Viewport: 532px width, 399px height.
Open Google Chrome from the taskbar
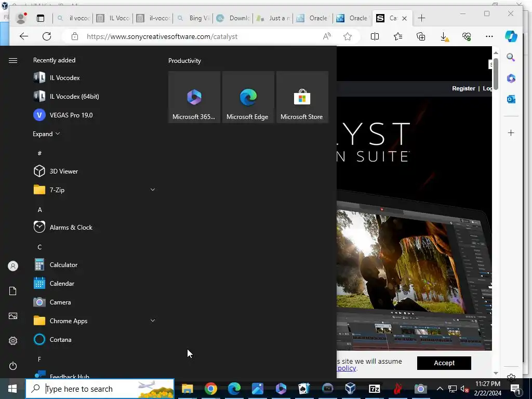(211, 389)
